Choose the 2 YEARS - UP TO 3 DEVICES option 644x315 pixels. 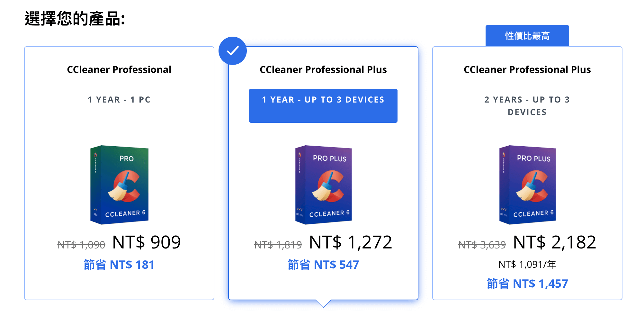[527, 106]
